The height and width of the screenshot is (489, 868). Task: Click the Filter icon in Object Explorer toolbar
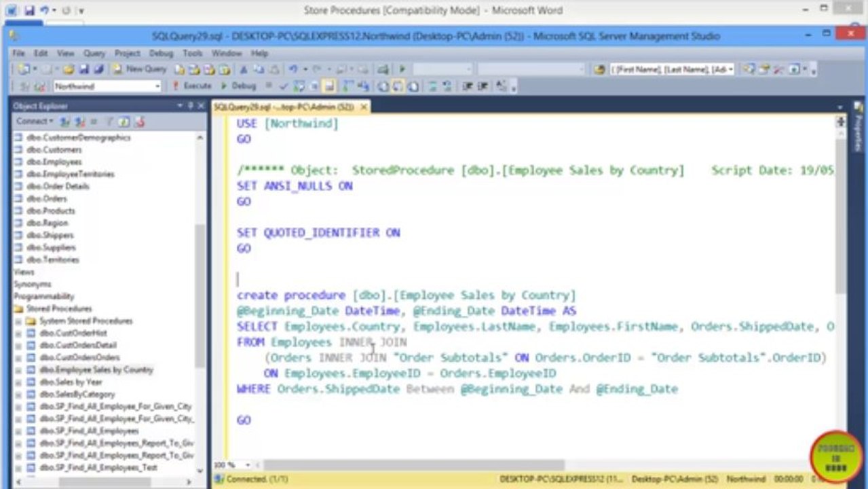pos(109,122)
